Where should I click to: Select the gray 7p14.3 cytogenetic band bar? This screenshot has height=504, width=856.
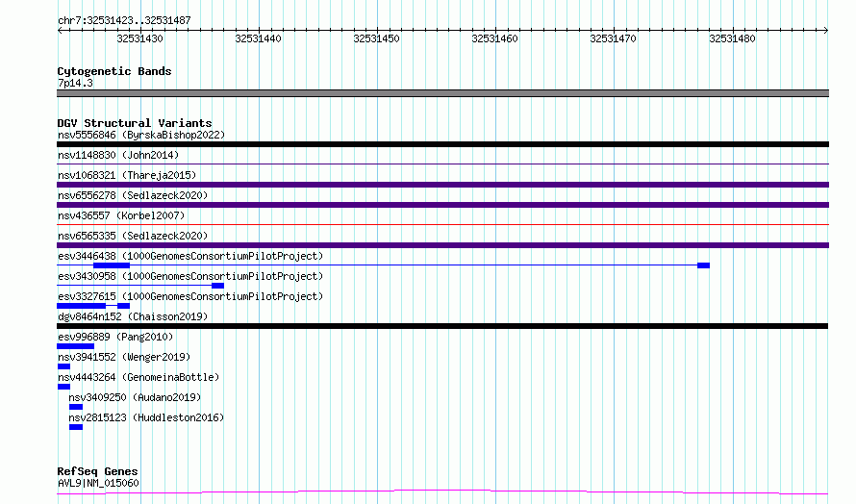point(442,93)
